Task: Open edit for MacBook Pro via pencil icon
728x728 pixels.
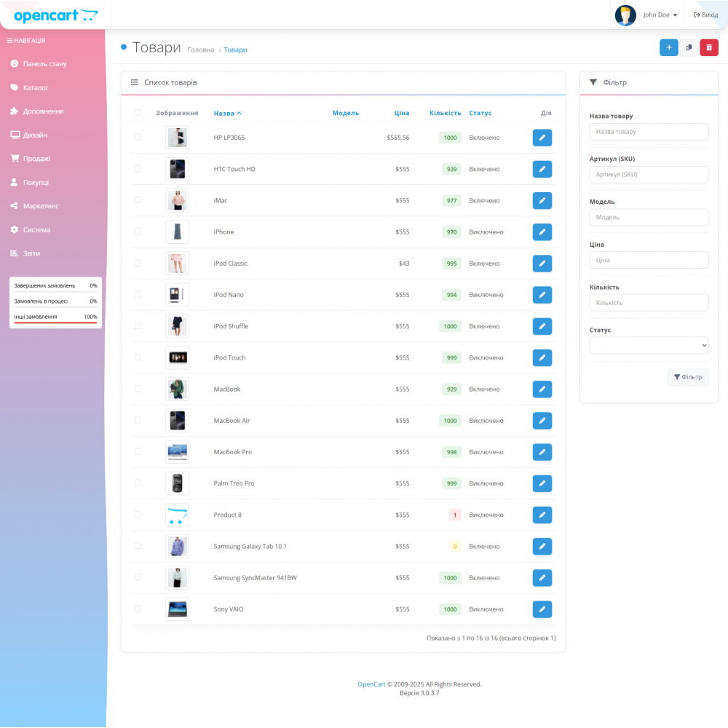Action: [542, 452]
